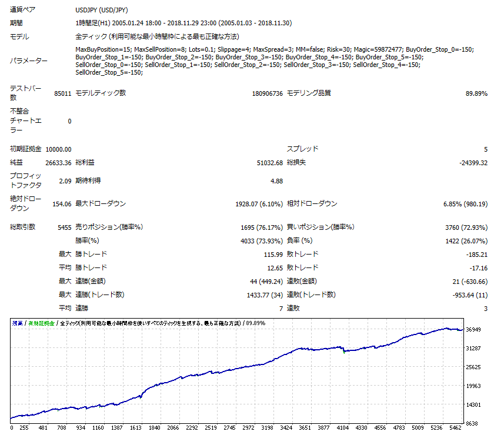Click the chart y-axis label 25625
The image size is (504, 435).
[473, 367]
